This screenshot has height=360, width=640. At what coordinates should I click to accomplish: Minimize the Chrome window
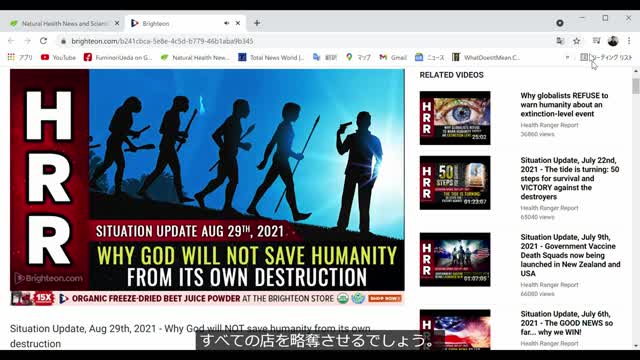pos(582,18)
